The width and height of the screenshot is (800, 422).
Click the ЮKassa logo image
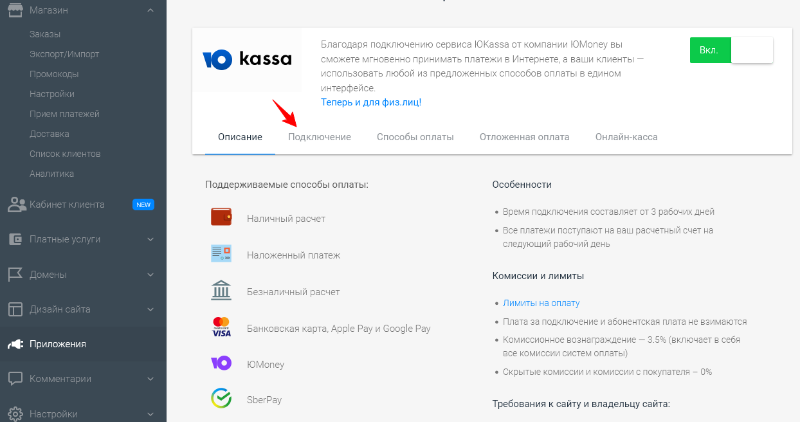click(247, 60)
